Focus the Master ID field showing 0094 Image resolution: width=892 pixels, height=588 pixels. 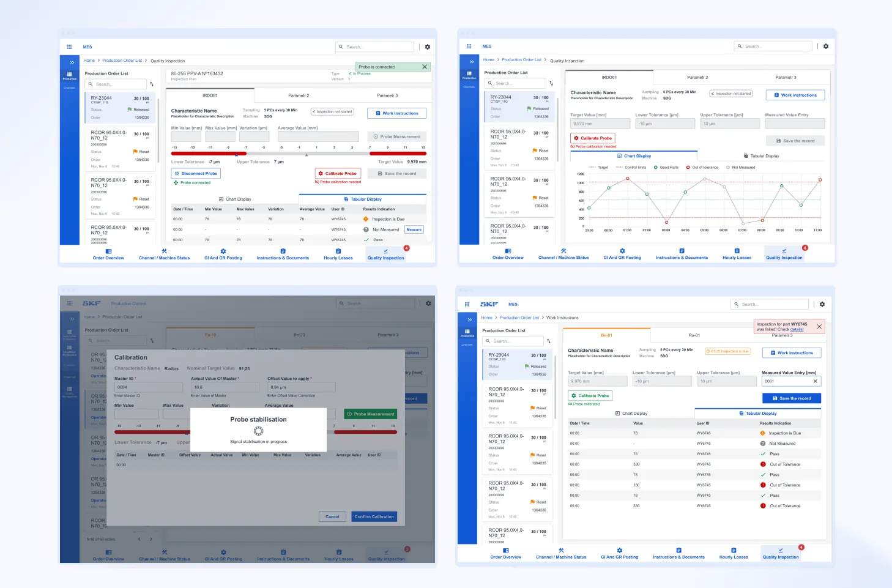149,387
